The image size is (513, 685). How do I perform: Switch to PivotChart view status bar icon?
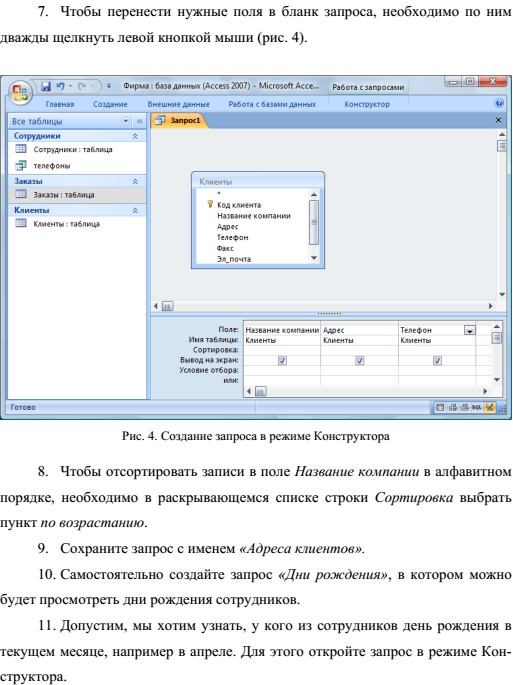point(464,408)
